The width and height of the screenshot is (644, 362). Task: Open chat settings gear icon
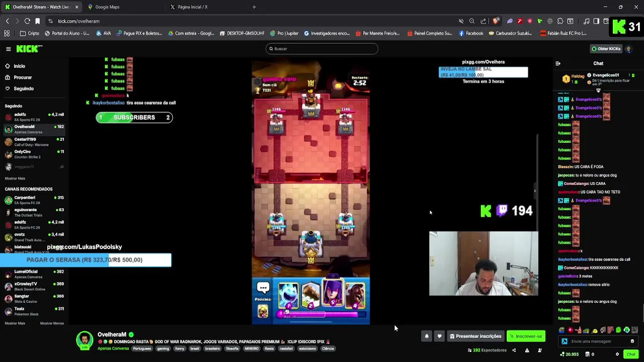pyautogui.click(x=617, y=354)
